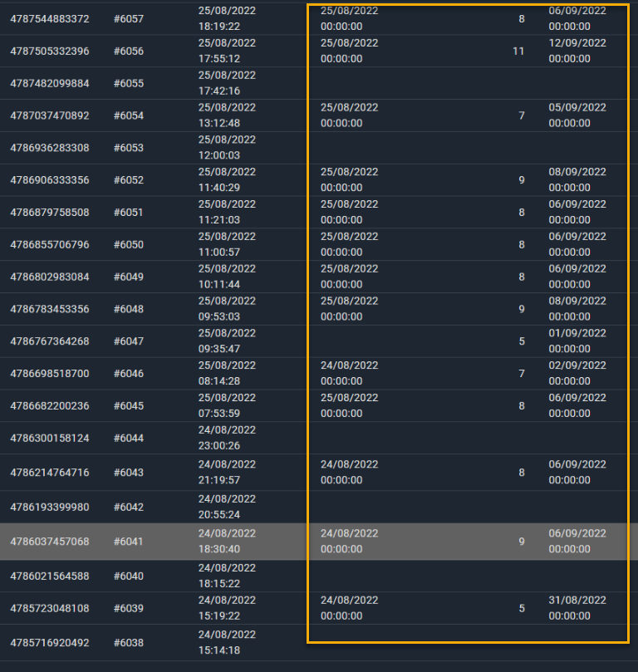Select order #6042

[128, 507]
